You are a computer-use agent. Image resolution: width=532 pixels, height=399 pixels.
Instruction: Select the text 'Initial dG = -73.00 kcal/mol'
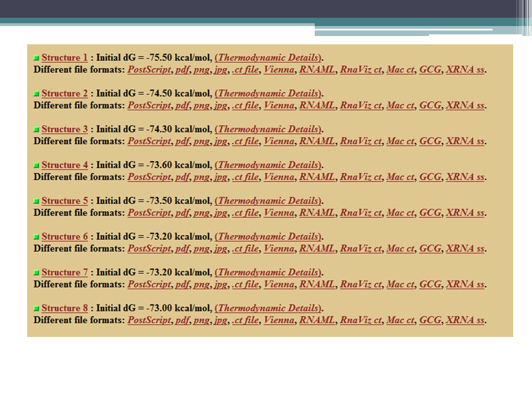pos(154,308)
